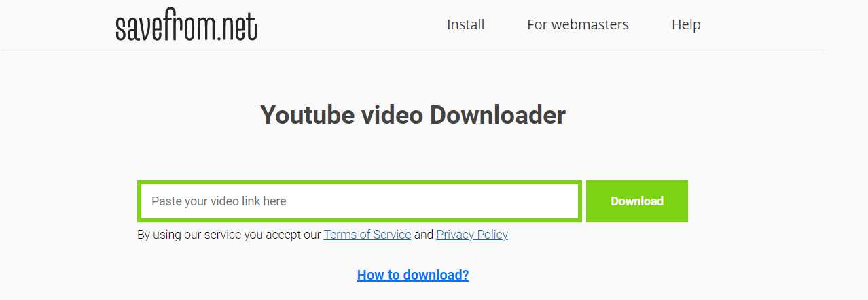Viewport: 868px width, 300px height.
Task: Go to the For webmasters page
Action: (x=578, y=24)
